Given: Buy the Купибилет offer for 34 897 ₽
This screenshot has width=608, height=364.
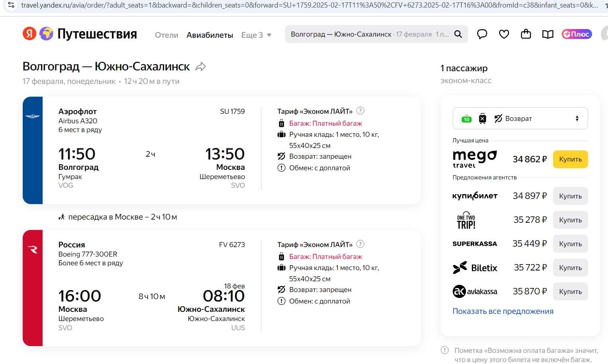Looking at the screenshot, I should 570,196.
